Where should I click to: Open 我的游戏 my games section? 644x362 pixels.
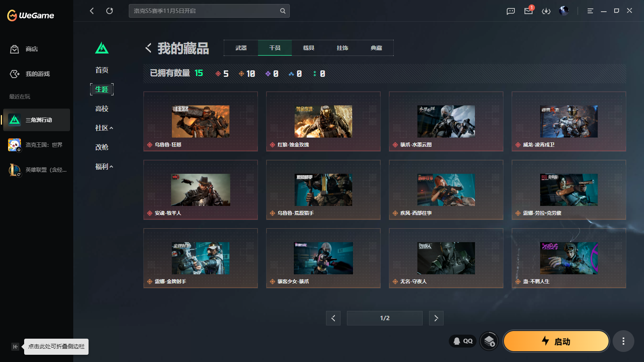(30, 74)
